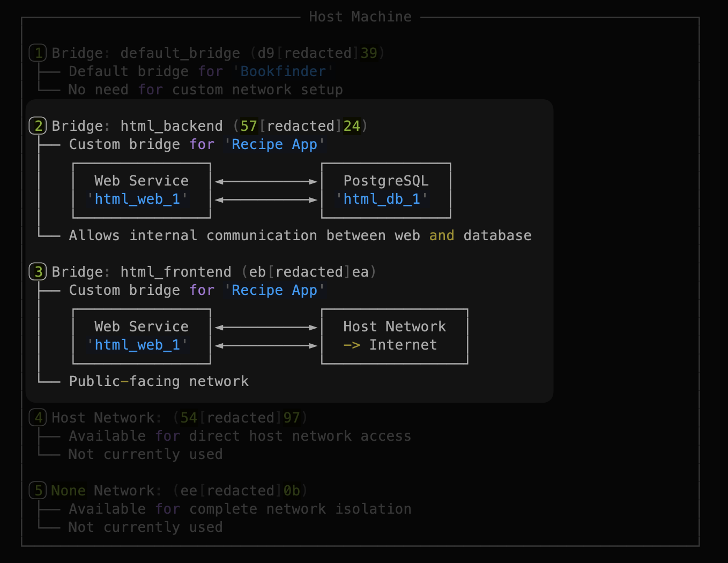Click the numbered badge 4 for Host Network
The height and width of the screenshot is (563, 728).
point(38,417)
